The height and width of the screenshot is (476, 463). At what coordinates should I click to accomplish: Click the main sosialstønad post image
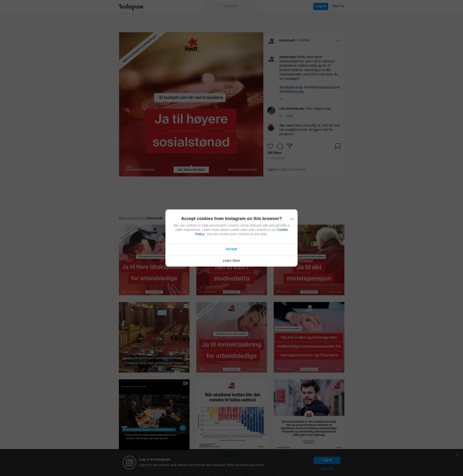click(x=191, y=104)
